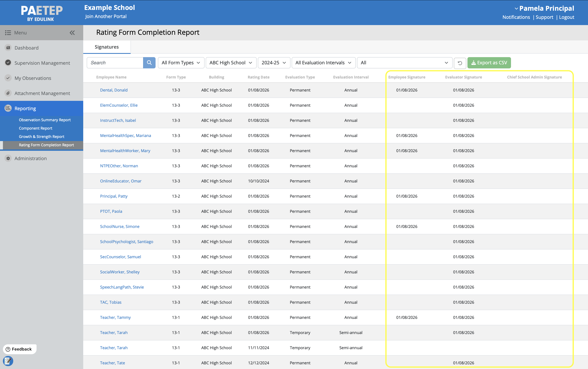The image size is (588, 369).
Task: Open the 2024-25 school year dropdown
Action: click(274, 63)
